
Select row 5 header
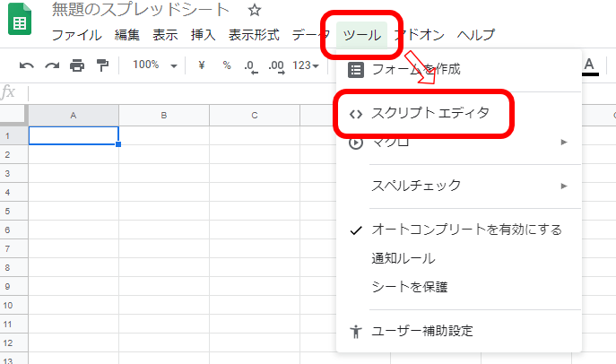coord(13,212)
